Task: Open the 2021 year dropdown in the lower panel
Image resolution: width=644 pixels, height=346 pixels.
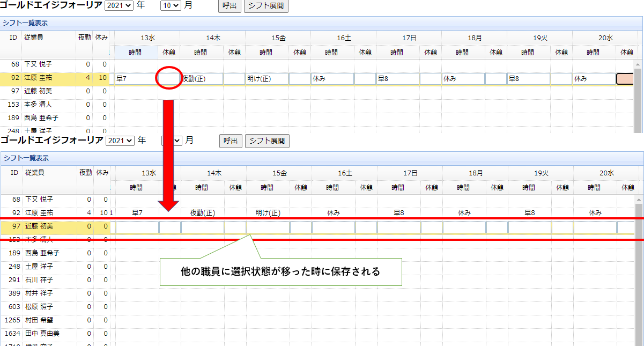Action: pos(120,141)
